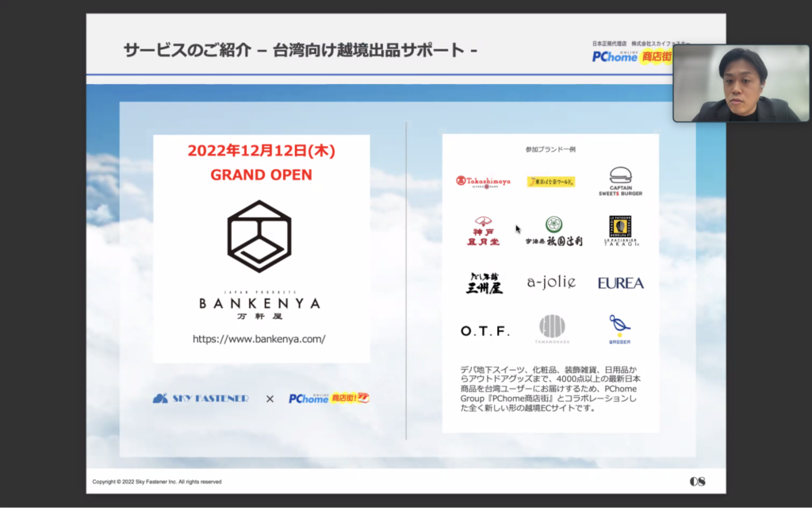
Task: Click the BANKENYA cube logo
Action: 259,237
